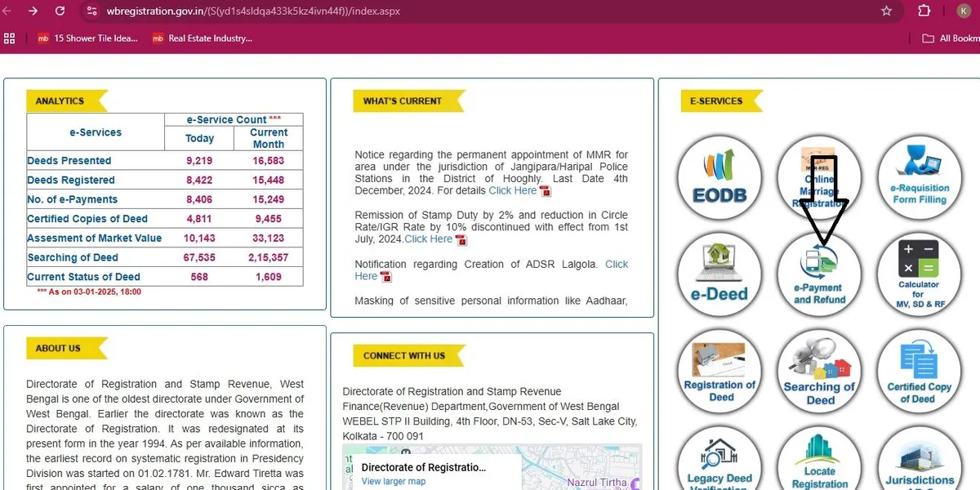
Task: Select Registration of Deed icon
Action: click(719, 372)
